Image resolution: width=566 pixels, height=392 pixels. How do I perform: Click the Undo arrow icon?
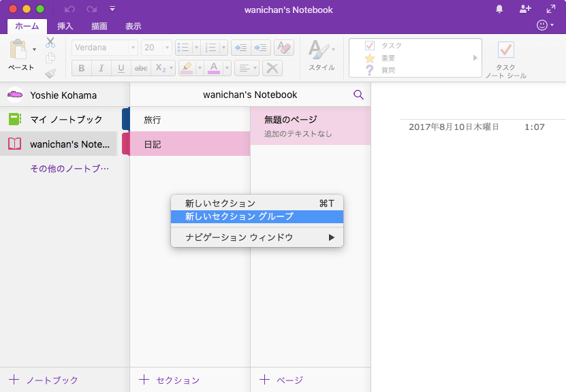69,10
